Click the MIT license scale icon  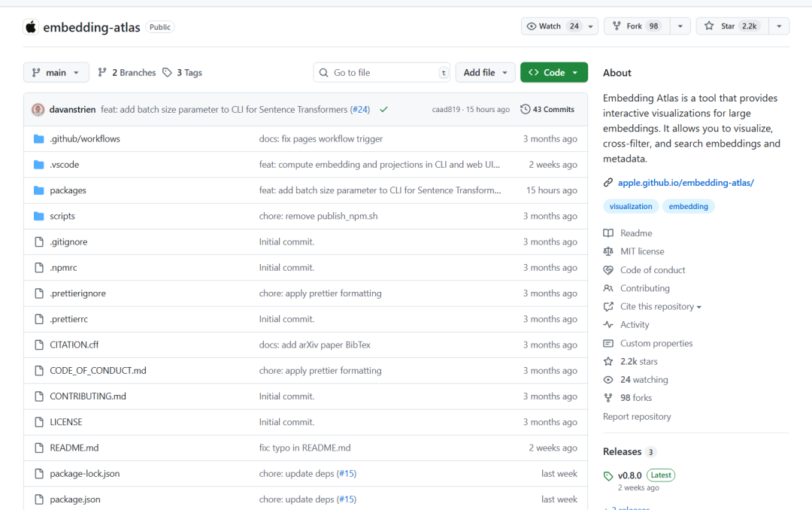pyautogui.click(x=607, y=251)
